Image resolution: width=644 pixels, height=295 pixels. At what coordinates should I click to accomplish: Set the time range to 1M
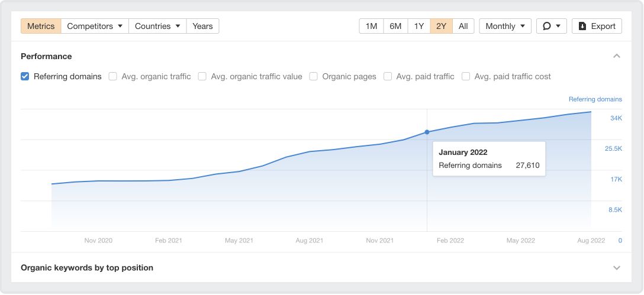371,26
